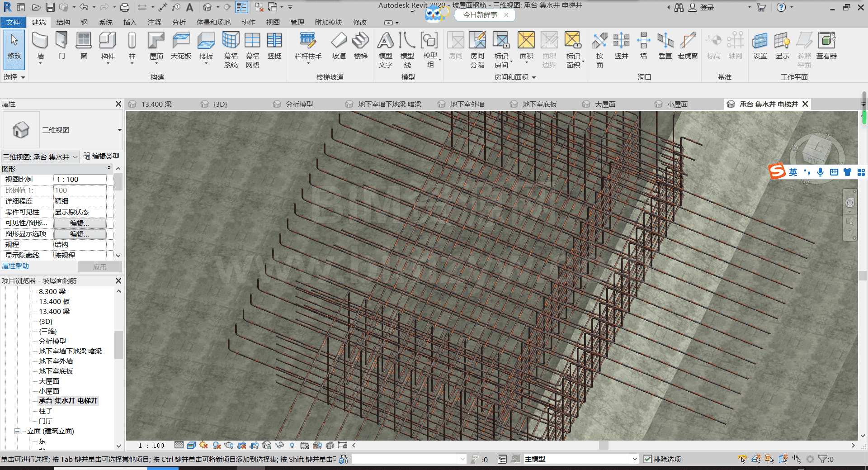
Task: Toggle sun path off icon in view control bar
Action: 203,446
